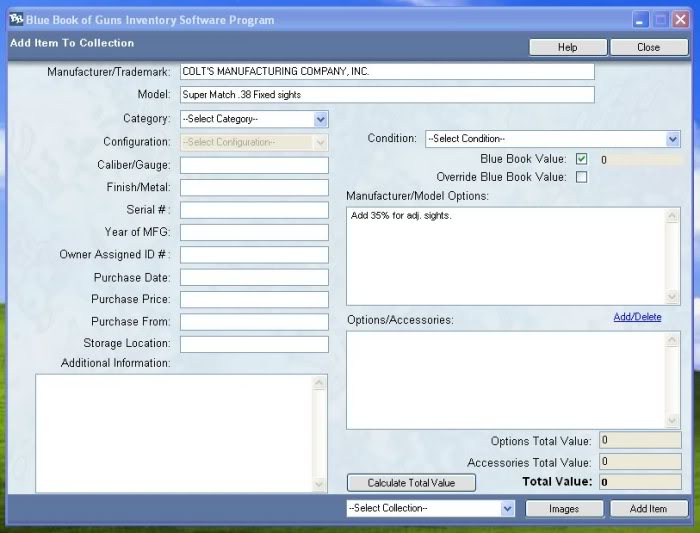Click the Add Item button
The image size is (700, 533).
pos(649,509)
